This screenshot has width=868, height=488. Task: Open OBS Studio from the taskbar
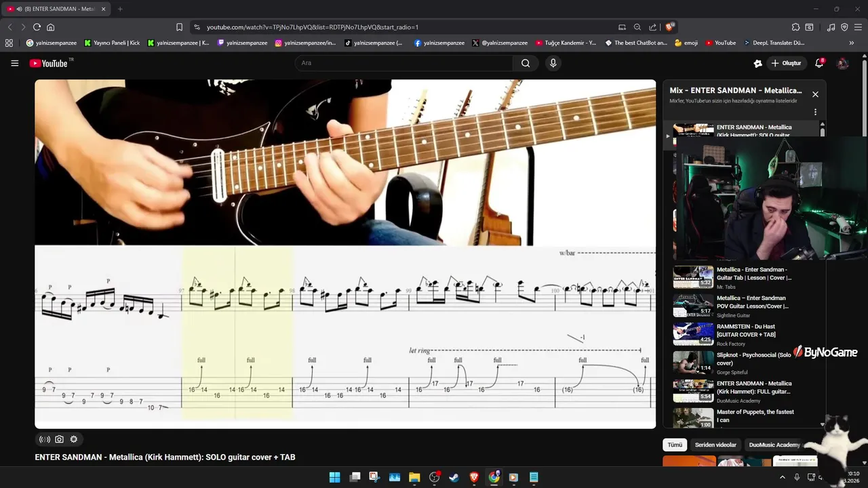pyautogui.click(x=434, y=477)
